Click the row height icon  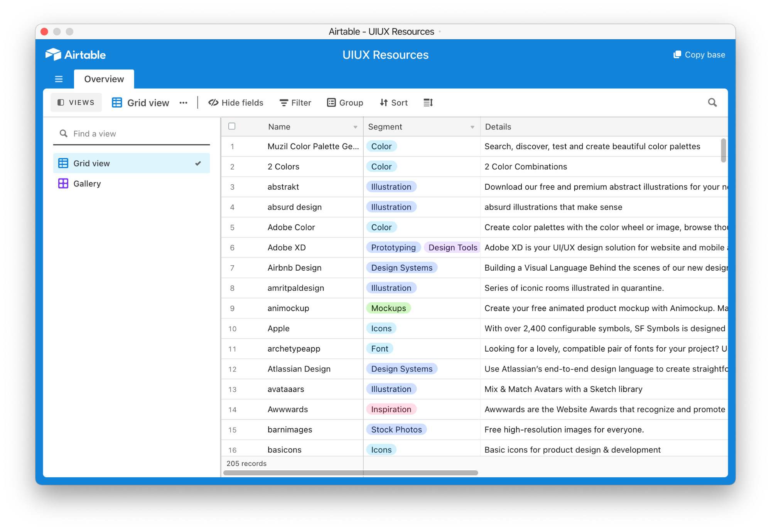pos(428,103)
